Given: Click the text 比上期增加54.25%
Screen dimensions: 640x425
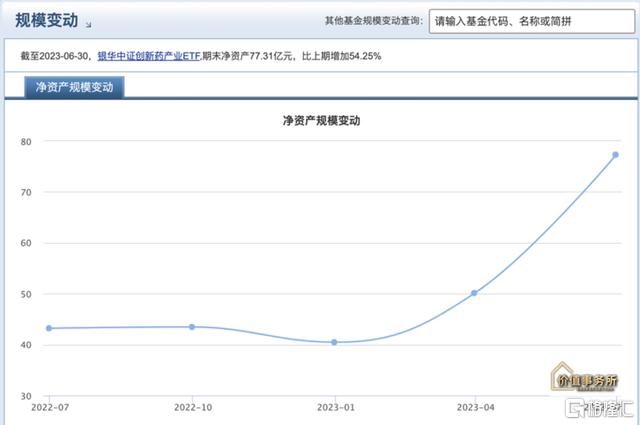Looking at the screenshot, I should coord(342,56).
